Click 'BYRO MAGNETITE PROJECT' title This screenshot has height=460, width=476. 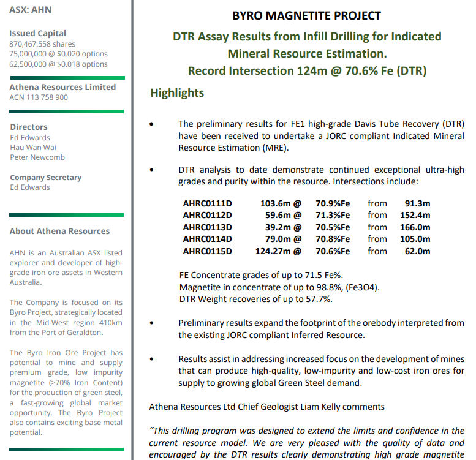(306, 15)
